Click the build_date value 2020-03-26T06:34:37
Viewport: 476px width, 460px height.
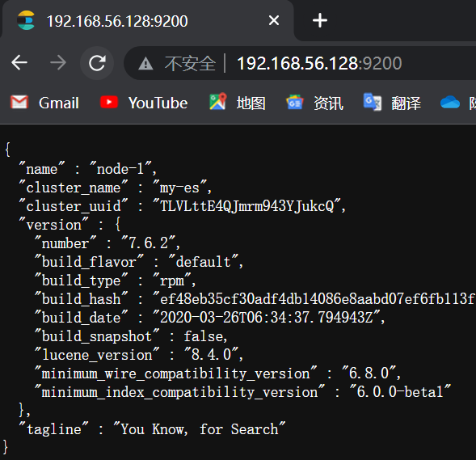266,318
